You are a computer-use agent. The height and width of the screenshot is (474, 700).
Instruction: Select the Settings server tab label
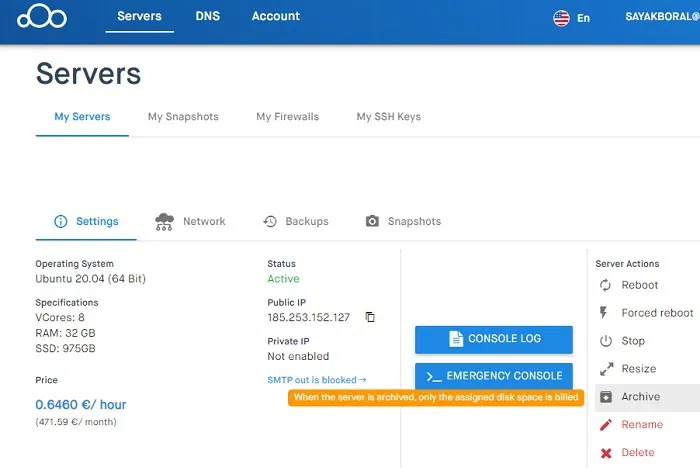point(97,221)
